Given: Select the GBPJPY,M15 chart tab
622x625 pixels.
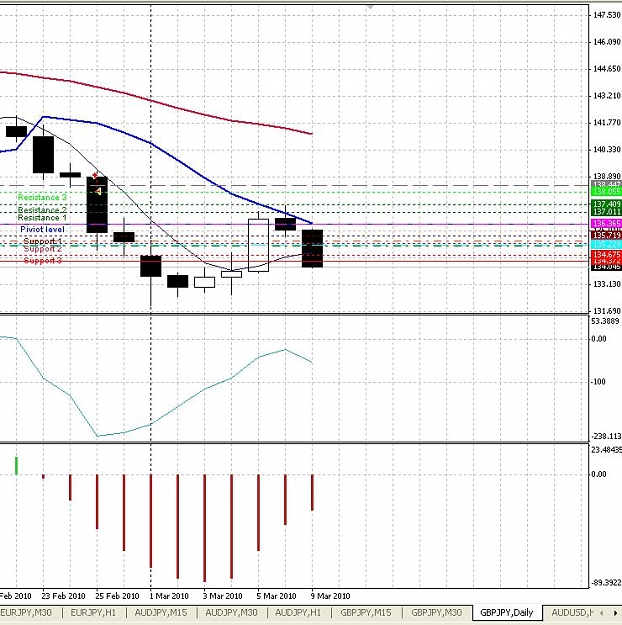Looking at the screenshot, I should click(366, 612).
